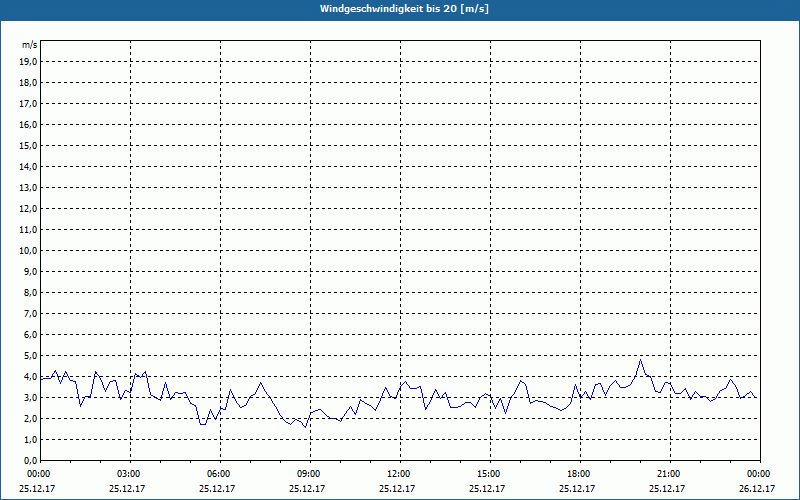This screenshot has width=800, height=500.
Task: Select the 15,0 y-axis value
Action: [28, 145]
